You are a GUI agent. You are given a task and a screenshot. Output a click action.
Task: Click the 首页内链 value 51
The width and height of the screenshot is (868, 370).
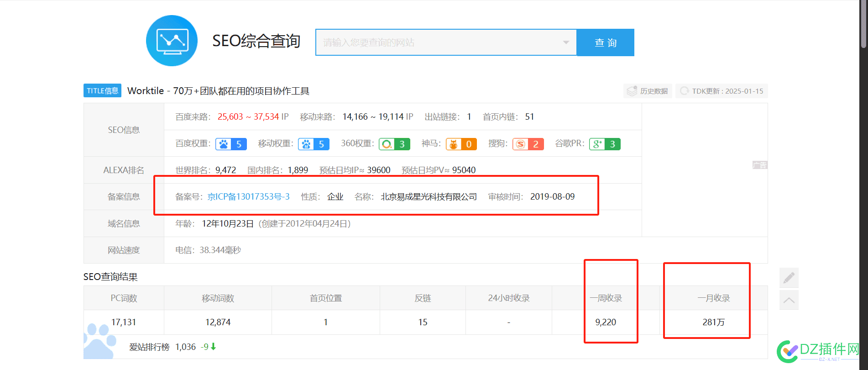(x=529, y=116)
